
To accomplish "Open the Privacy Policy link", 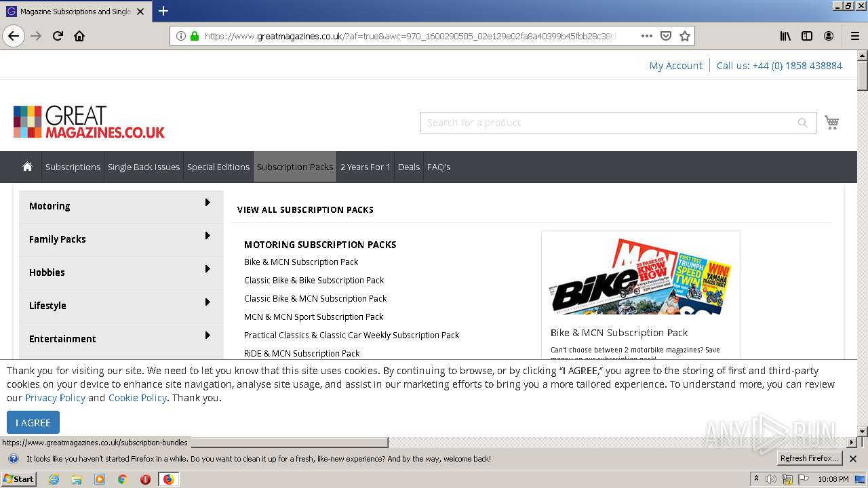I will (x=55, y=398).
